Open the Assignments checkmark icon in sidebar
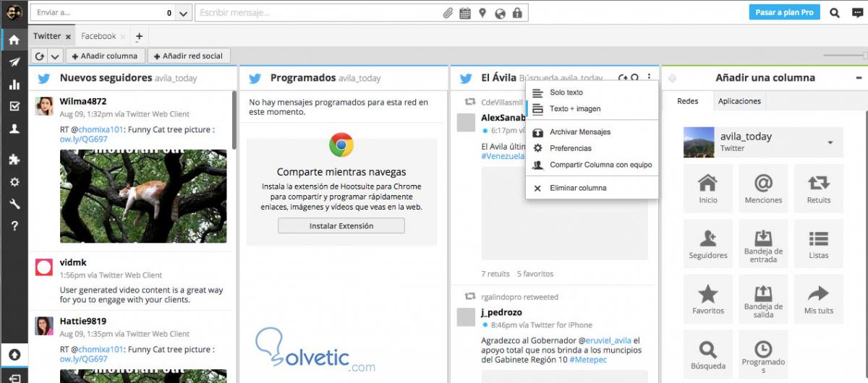The height and width of the screenshot is (383, 868). [x=14, y=107]
